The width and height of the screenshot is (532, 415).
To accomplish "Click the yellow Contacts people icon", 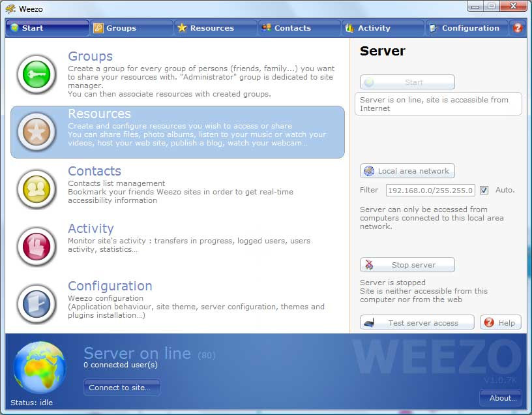I will (37, 189).
